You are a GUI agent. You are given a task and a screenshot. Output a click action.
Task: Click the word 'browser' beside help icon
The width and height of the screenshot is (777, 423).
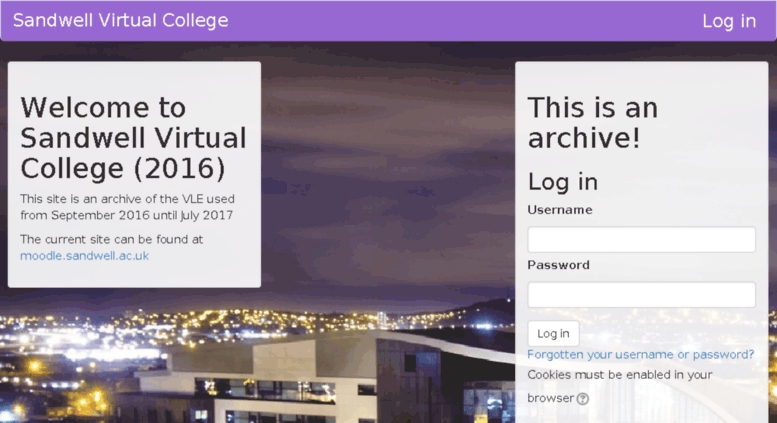(x=551, y=398)
